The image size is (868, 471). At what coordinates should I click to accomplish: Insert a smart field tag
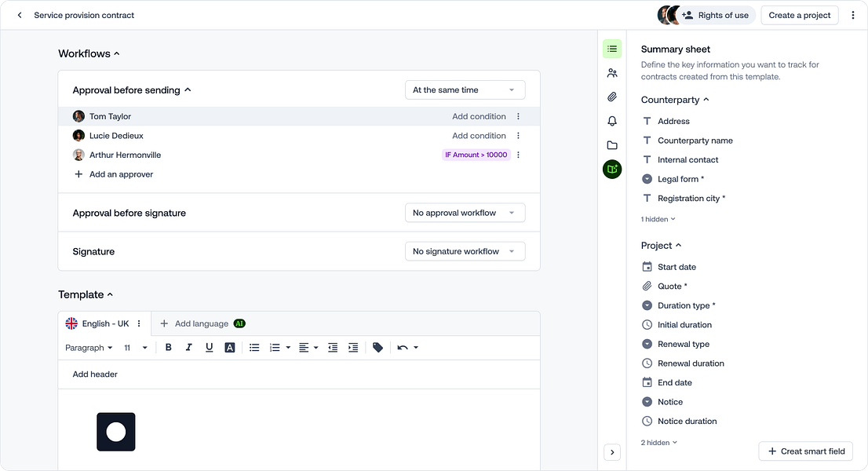click(378, 348)
